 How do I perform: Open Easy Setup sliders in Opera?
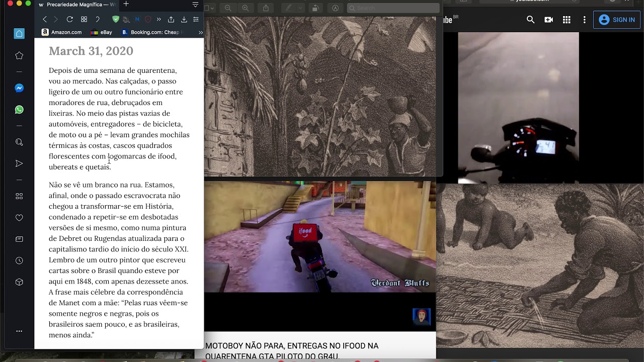click(196, 19)
